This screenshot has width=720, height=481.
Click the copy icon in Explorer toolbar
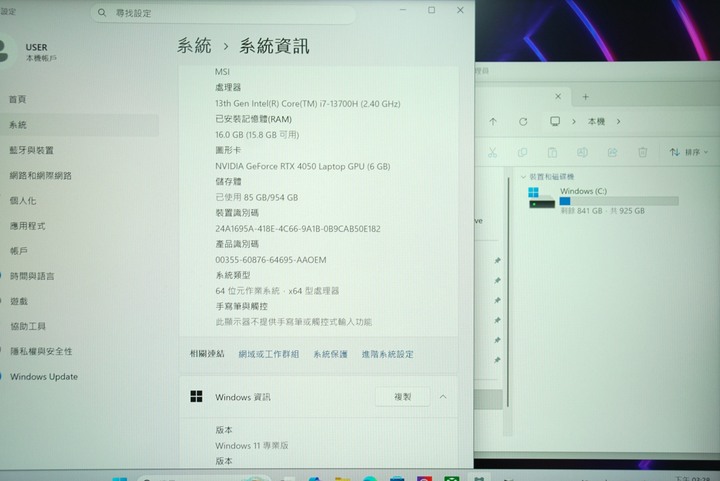522,152
